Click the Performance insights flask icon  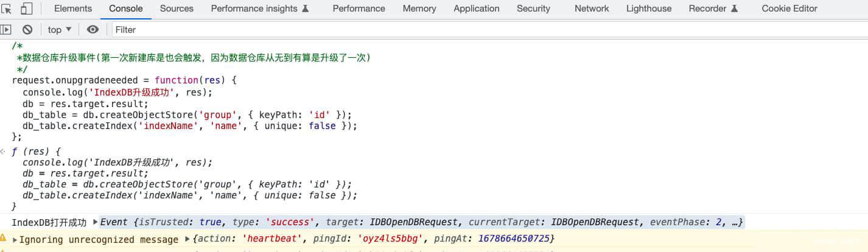pyautogui.click(x=306, y=9)
